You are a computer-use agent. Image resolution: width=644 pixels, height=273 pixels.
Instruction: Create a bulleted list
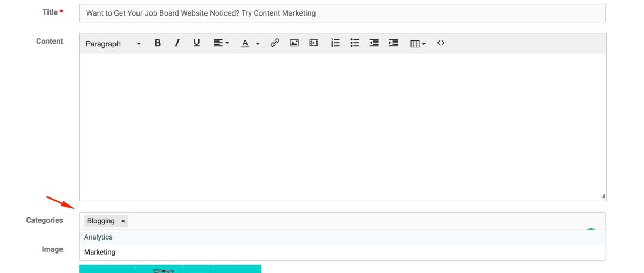[355, 43]
